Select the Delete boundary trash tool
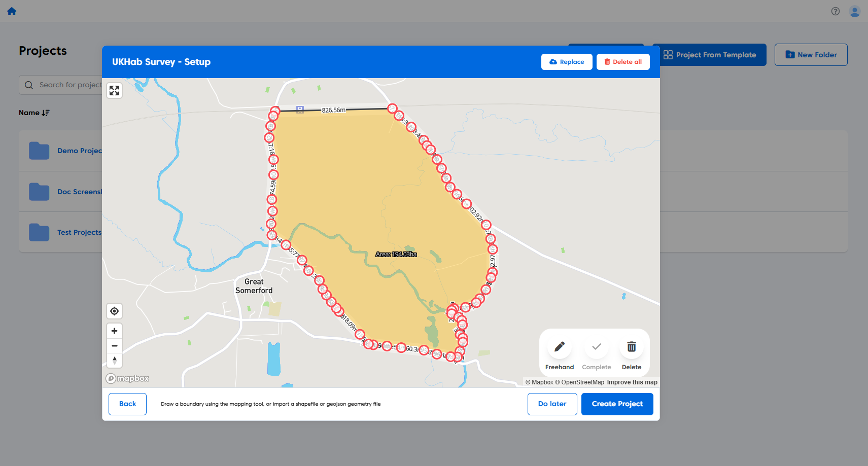 (x=632, y=347)
